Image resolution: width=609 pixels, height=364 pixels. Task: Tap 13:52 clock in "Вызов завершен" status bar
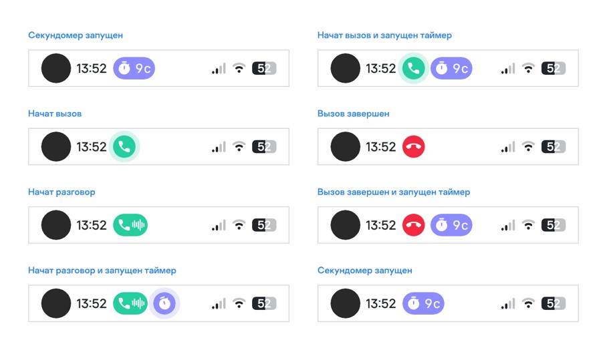381,147
